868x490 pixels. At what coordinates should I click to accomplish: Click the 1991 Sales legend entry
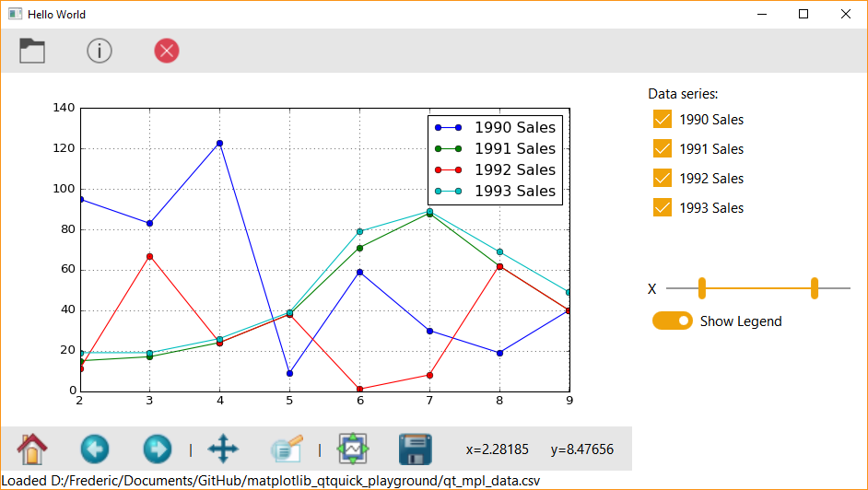point(496,148)
